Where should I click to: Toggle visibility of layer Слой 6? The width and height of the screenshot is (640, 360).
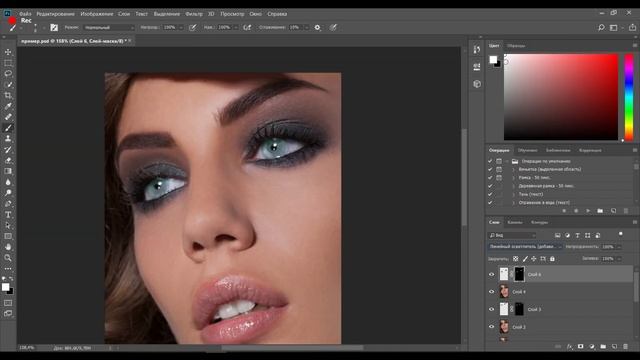coord(491,274)
